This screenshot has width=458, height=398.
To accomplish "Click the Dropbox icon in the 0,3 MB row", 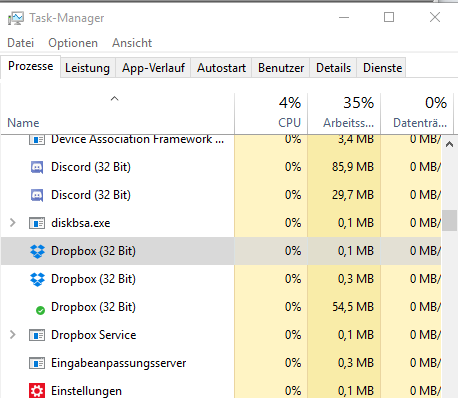I will click(37, 279).
